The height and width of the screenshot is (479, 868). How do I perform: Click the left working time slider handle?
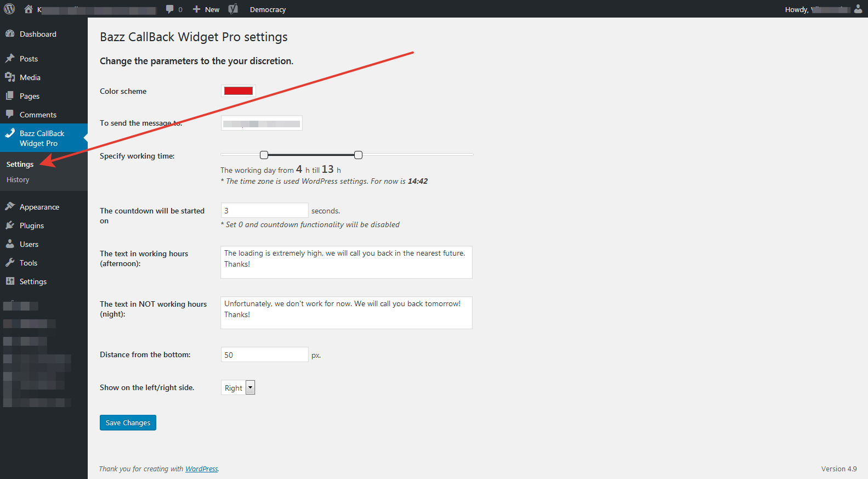pyautogui.click(x=264, y=155)
